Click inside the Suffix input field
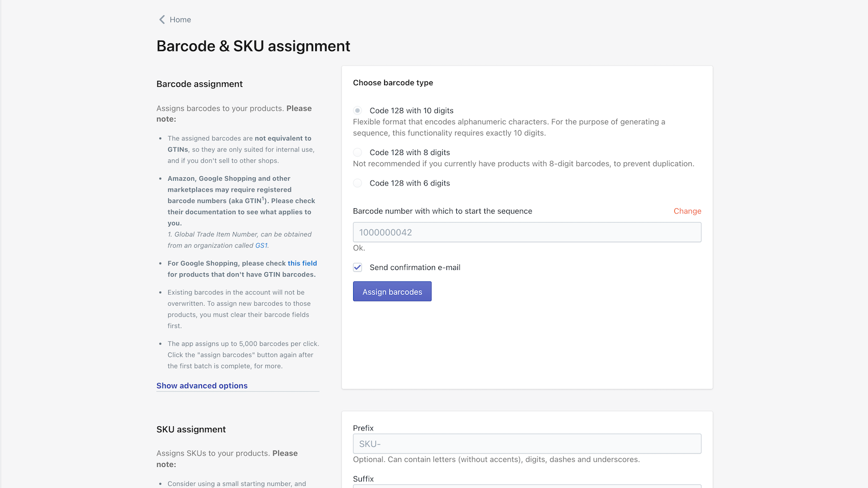Viewport: 868px width, 488px height. 526,487
